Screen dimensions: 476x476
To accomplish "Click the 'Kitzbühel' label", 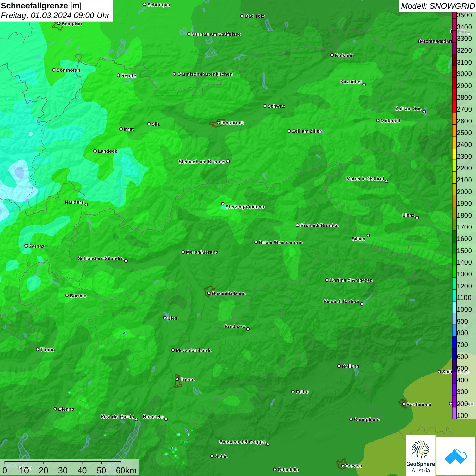I will 351,82.
